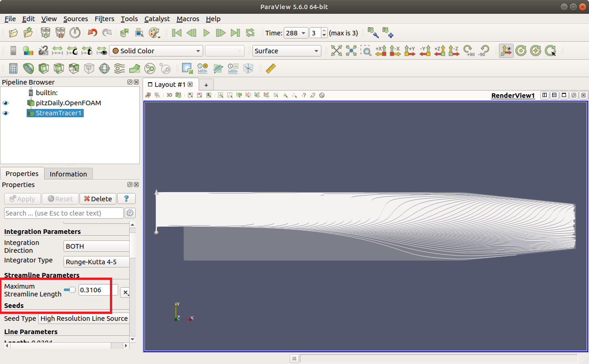Open the Time value dropdown
Image resolution: width=589 pixels, height=364 pixels.
pos(296,33)
